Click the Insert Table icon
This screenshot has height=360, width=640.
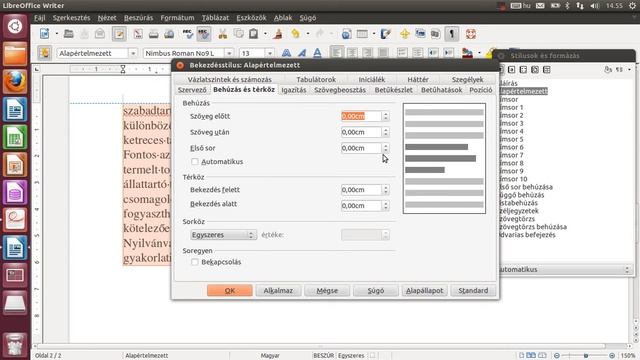pos(362,34)
